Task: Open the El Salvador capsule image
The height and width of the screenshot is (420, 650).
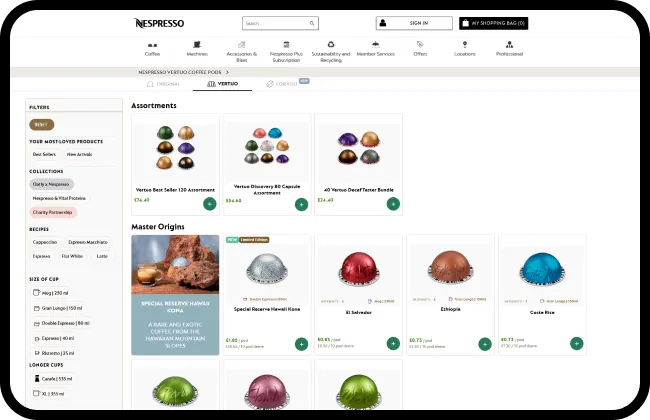Action: click(x=359, y=269)
